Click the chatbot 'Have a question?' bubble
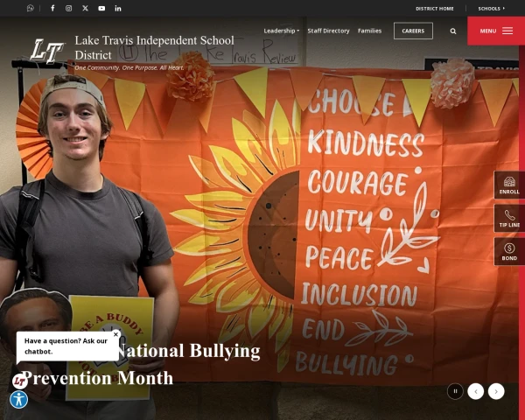Viewport: 525px width, 420px height. point(67,346)
